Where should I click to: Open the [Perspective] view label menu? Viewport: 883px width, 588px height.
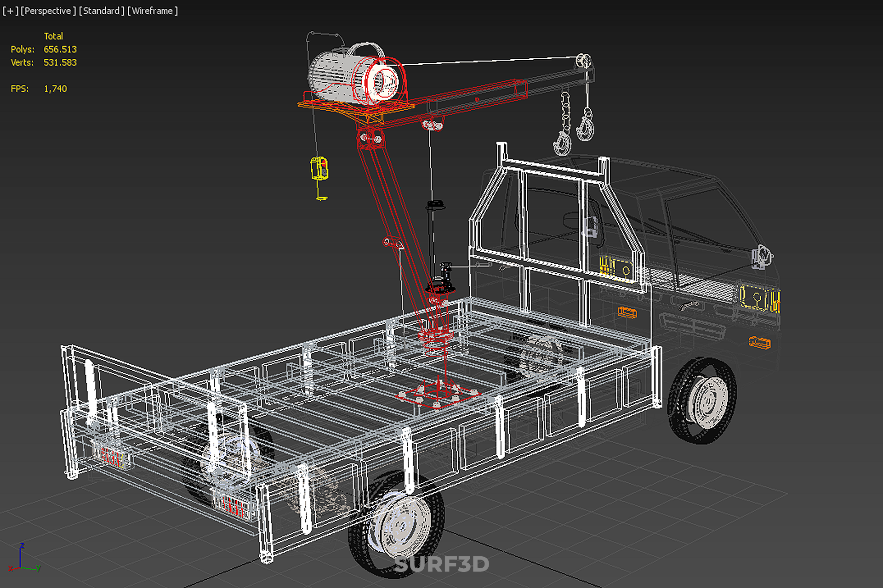(x=48, y=11)
